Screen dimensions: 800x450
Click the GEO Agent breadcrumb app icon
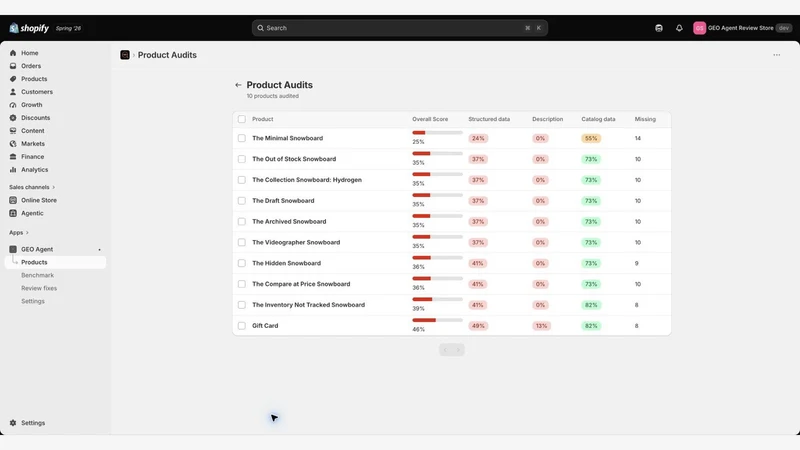[125, 55]
